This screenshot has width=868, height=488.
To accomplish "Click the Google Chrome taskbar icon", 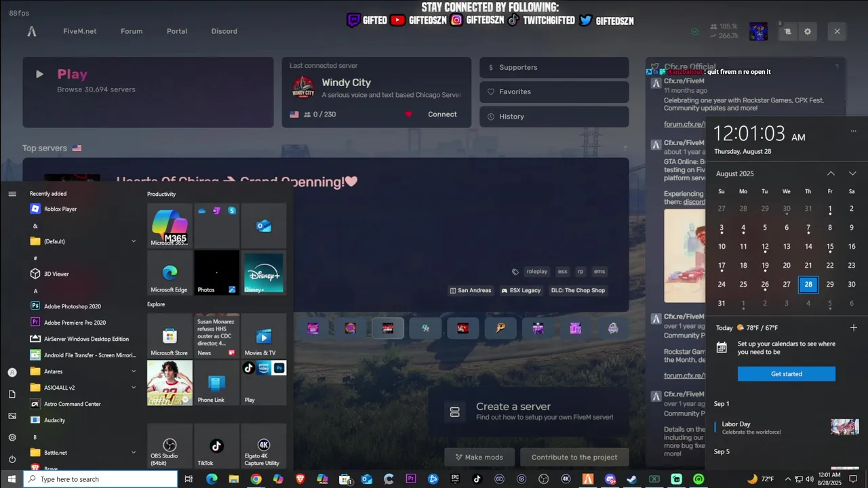I will point(256,479).
